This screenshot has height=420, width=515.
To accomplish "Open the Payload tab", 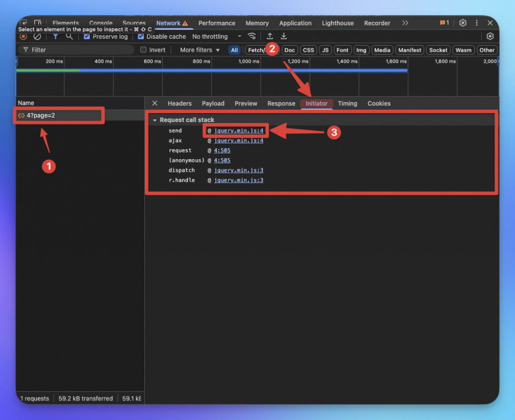I will coord(213,103).
